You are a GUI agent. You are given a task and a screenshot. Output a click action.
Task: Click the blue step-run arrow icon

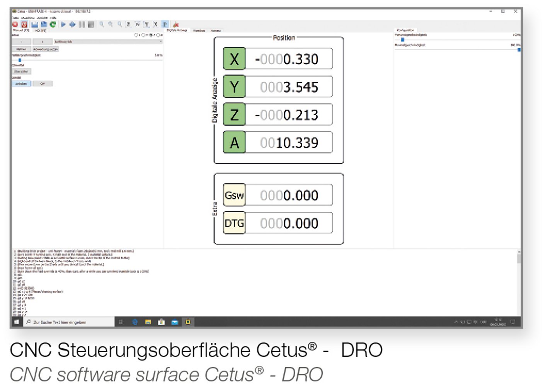(72, 24)
